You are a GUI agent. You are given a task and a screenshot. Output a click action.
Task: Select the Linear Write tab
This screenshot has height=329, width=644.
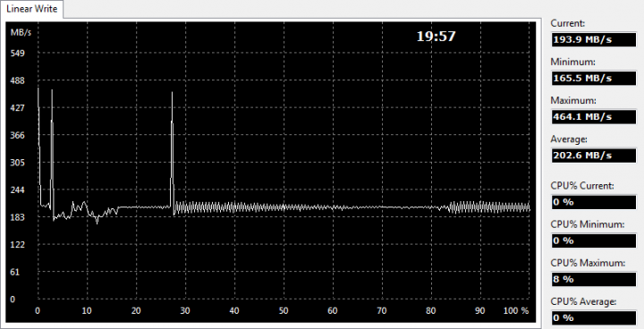31,9
